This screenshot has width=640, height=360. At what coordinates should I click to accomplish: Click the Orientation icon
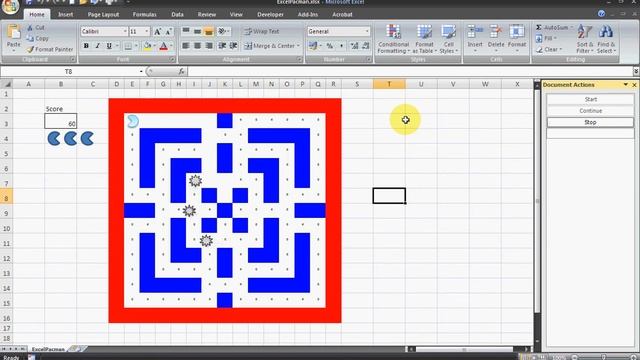click(x=222, y=31)
